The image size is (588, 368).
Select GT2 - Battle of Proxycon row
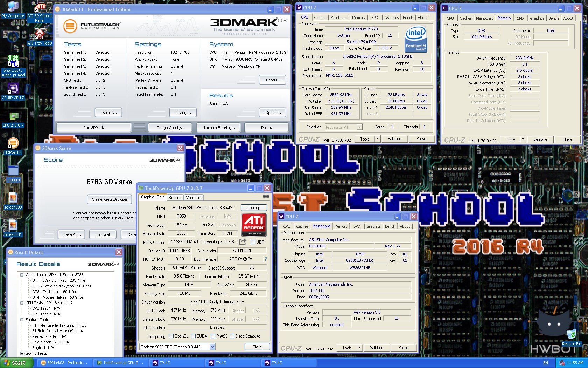tap(62, 286)
